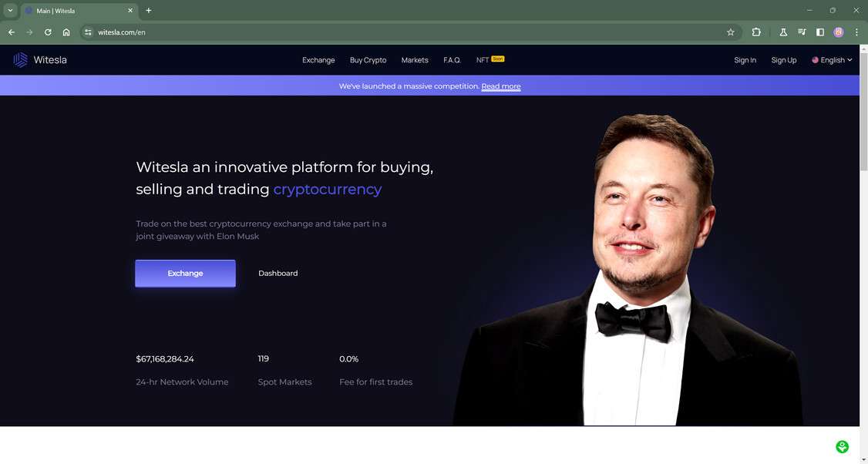The width and height of the screenshot is (868, 464).
Task: Click the Witesla logo icon
Action: pyautogui.click(x=21, y=60)
